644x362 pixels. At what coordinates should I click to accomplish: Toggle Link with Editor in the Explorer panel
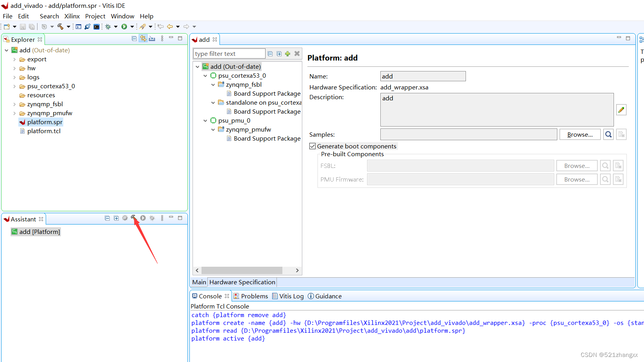[143, 38]
